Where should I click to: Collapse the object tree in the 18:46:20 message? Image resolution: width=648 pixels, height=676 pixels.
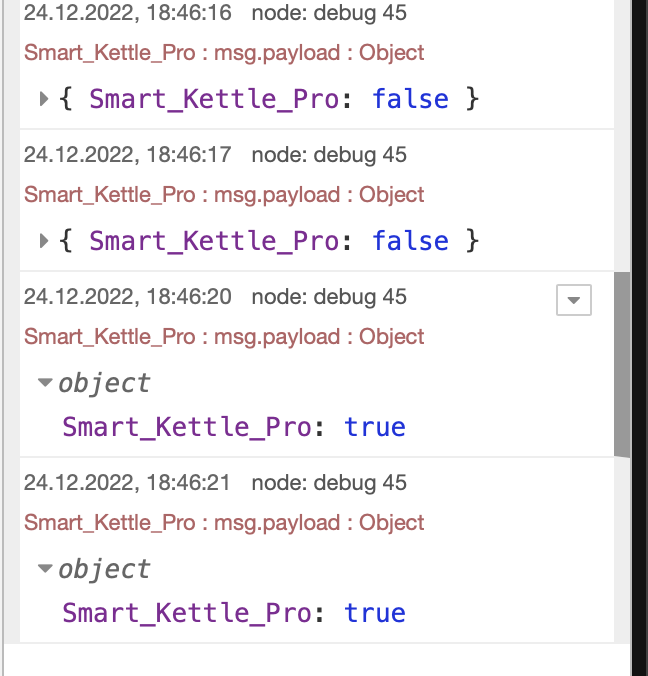(x=45, y=383)
